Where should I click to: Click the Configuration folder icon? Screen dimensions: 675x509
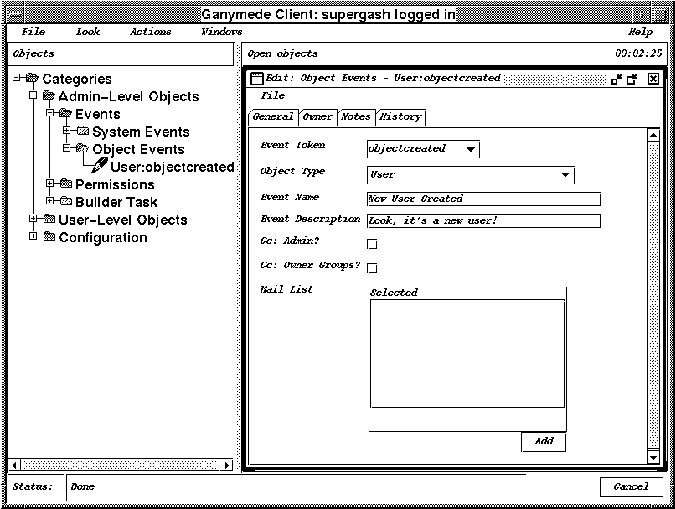pyautogui.click(x=48, y=237)
